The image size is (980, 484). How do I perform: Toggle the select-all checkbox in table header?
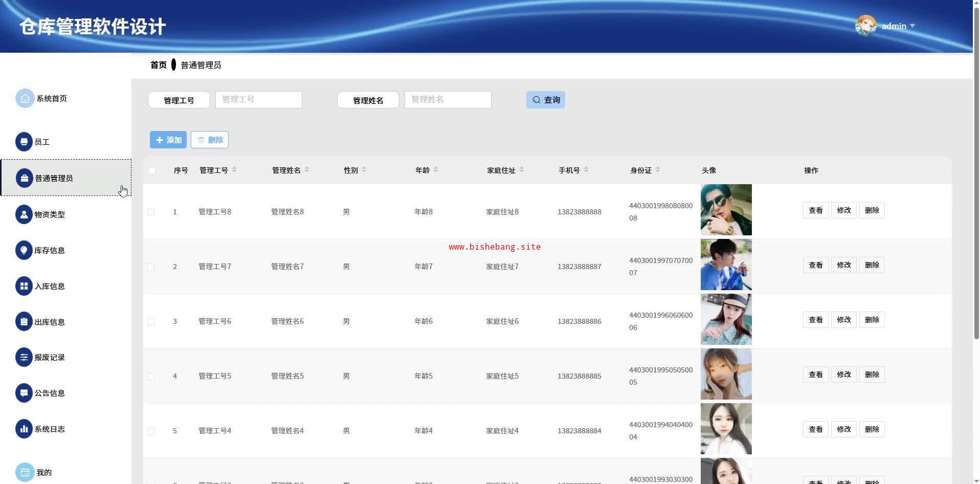[x=152, y=170]
